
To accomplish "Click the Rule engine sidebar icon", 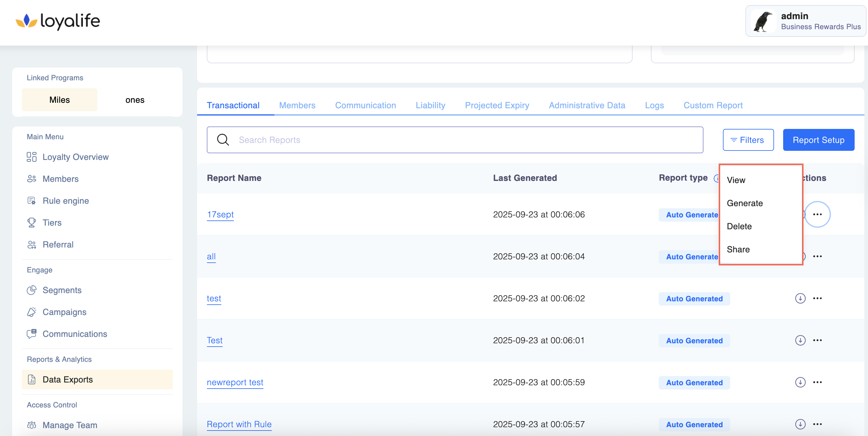I will (31, 201).
